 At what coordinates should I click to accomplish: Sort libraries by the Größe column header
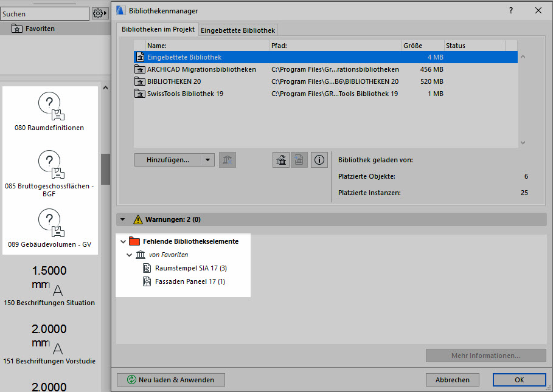point(423,46)
